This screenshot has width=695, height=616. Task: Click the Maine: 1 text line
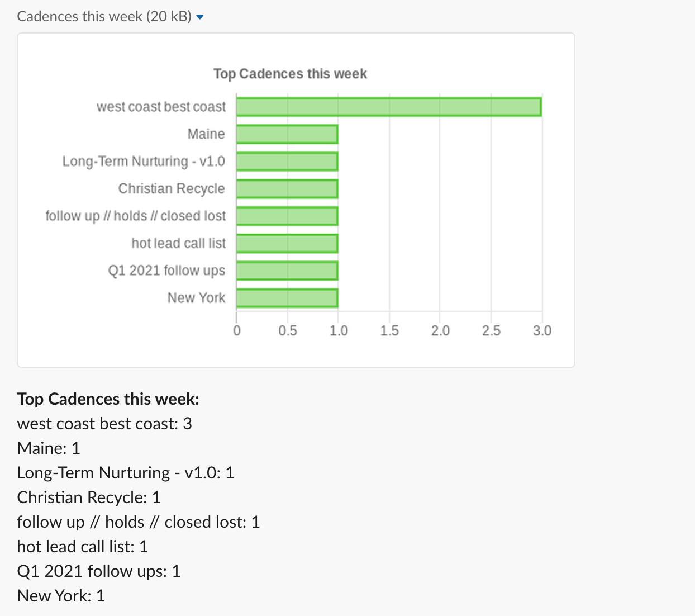tap(49, 448)
